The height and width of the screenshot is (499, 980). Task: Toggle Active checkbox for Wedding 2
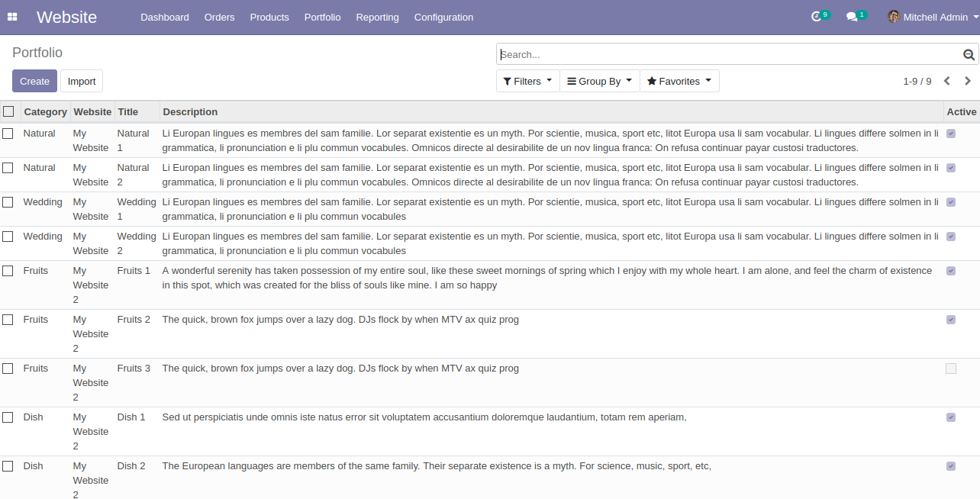951,237
